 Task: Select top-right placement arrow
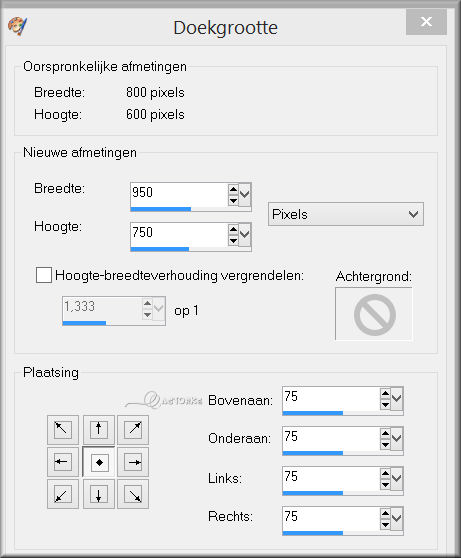point(133,430)
